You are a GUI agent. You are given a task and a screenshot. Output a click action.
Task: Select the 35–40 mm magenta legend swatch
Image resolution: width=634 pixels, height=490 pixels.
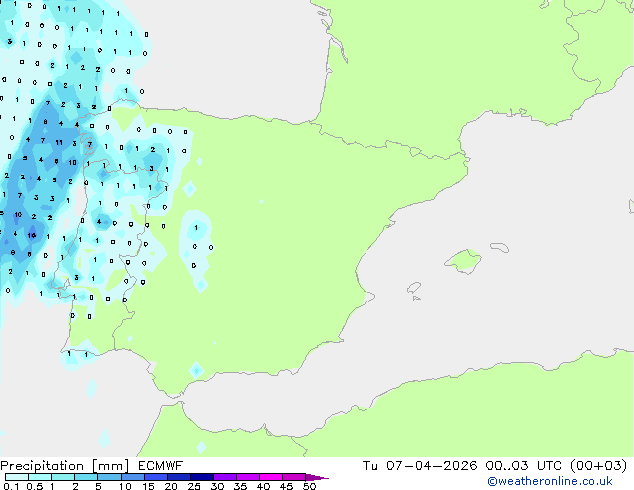[247, 477]
